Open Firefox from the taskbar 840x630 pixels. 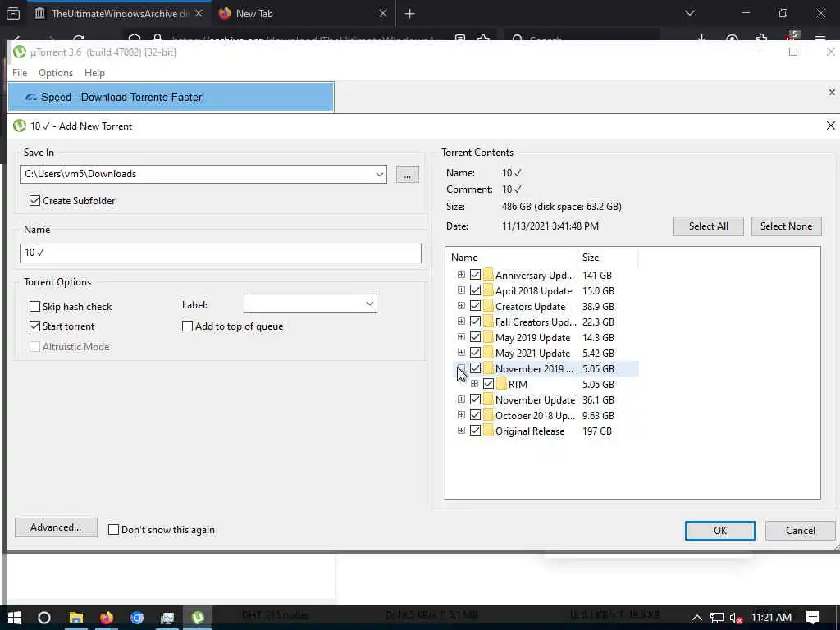click(107, 618)
